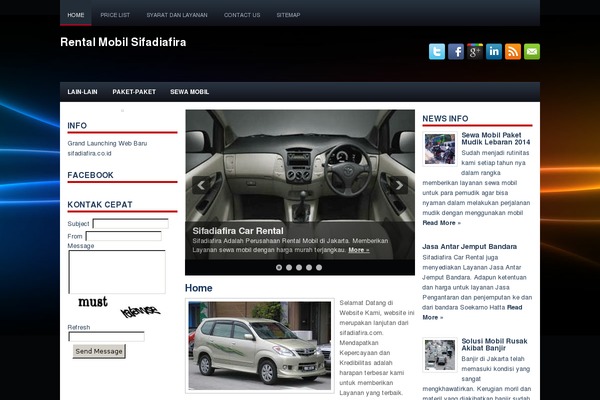The image size is (600, 400).
Task: Open the LinkedIn social icon
Action: tap(494, 51)
